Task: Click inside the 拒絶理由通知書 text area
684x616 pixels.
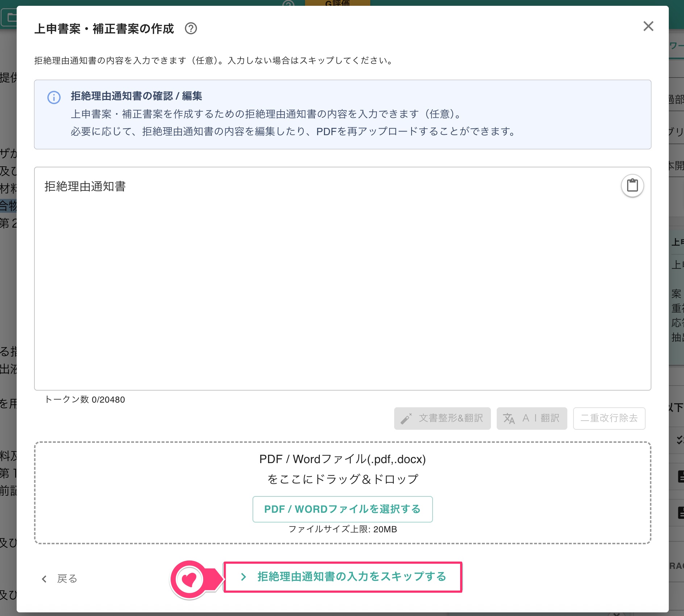Action: (x=342, y=278)
